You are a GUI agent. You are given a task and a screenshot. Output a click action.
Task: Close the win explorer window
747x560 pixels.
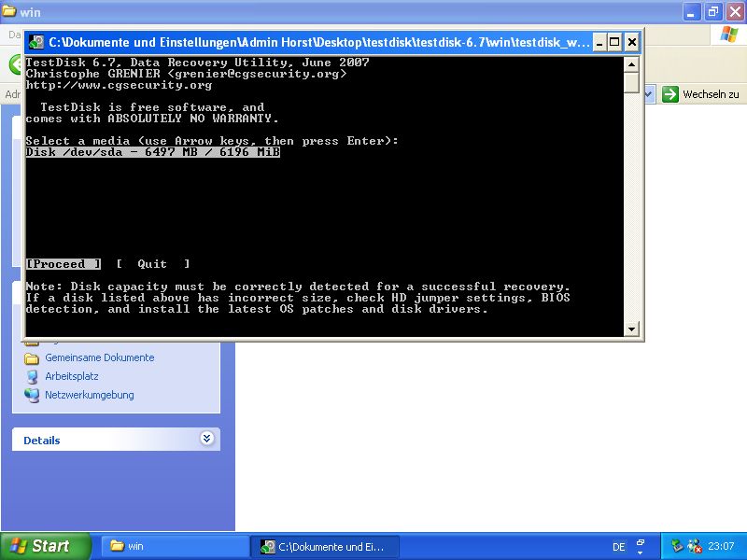click(735, 12)
